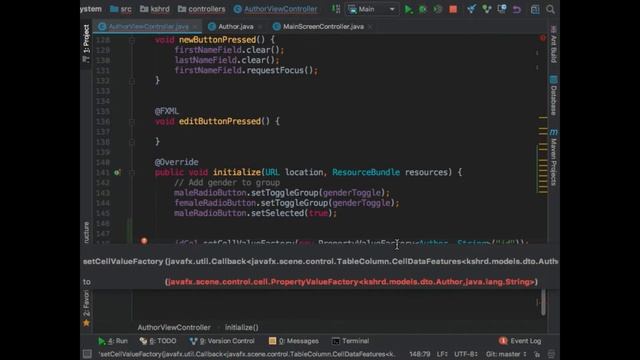Screen dimensions: 640x360
Task: Open the Maven Projects side panel
Action: pos(553,158)
